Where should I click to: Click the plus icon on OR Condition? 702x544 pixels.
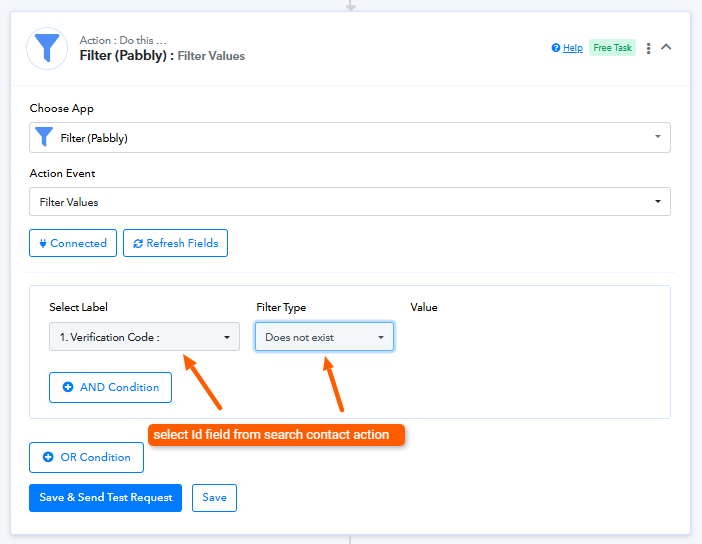coord(48,457)
